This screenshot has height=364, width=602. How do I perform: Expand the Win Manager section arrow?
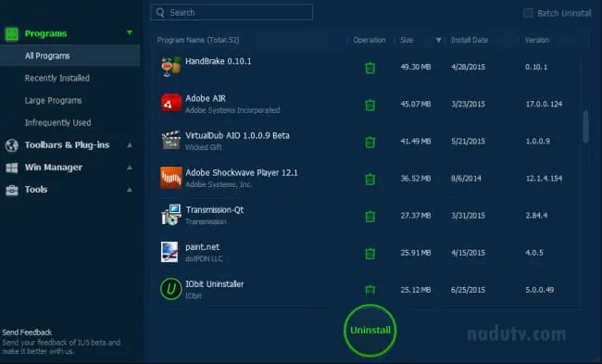pos(130,168)
